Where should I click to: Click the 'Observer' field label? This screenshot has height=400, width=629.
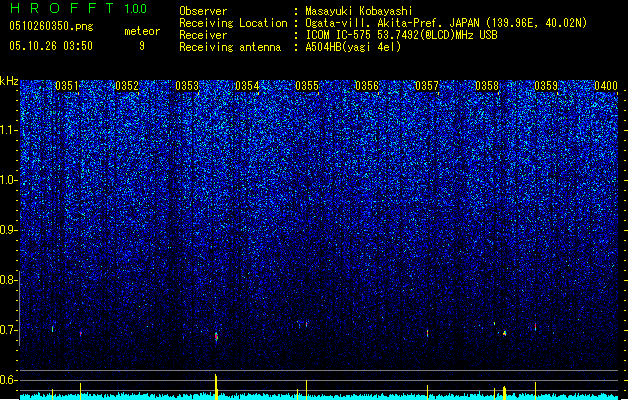pos(203,11)
